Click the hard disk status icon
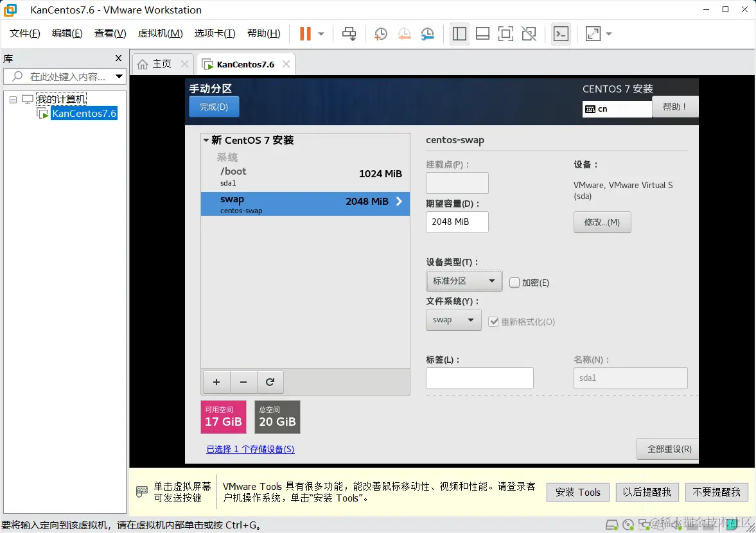 612,525
